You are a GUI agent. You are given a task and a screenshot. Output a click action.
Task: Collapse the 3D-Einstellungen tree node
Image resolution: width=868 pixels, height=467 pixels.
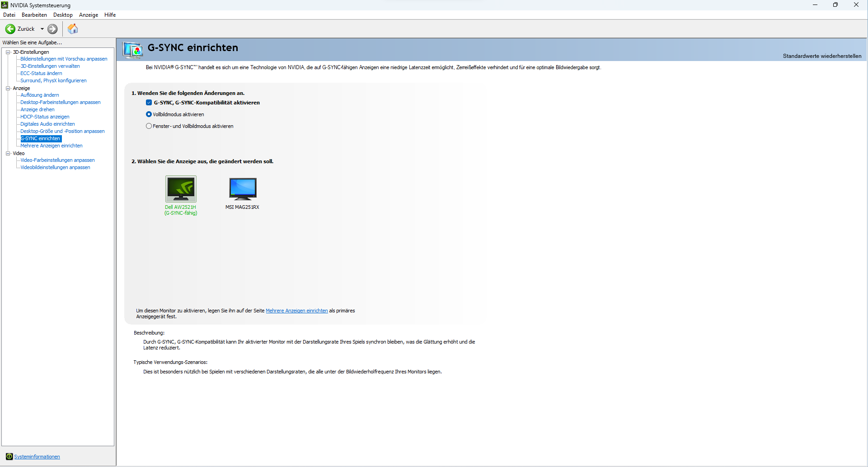click(8, 52)
